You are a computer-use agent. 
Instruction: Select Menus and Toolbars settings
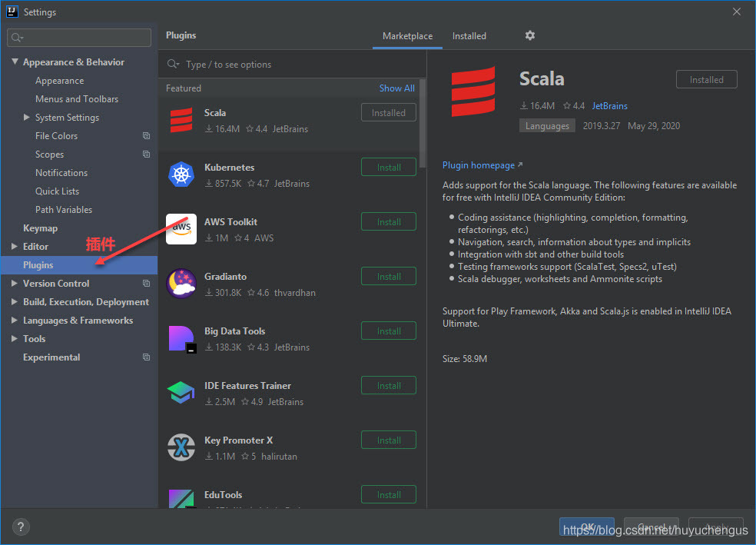[x=77, y=99]
